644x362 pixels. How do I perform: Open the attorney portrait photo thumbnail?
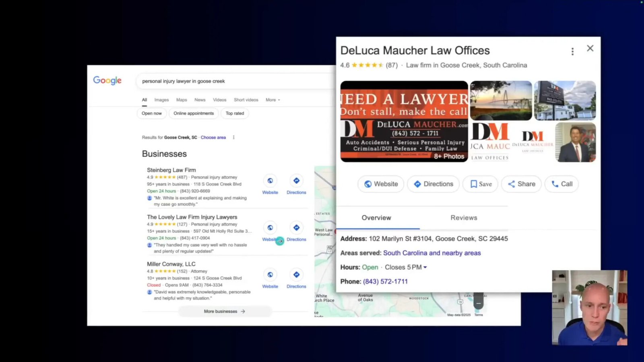[x=576, y=142]
